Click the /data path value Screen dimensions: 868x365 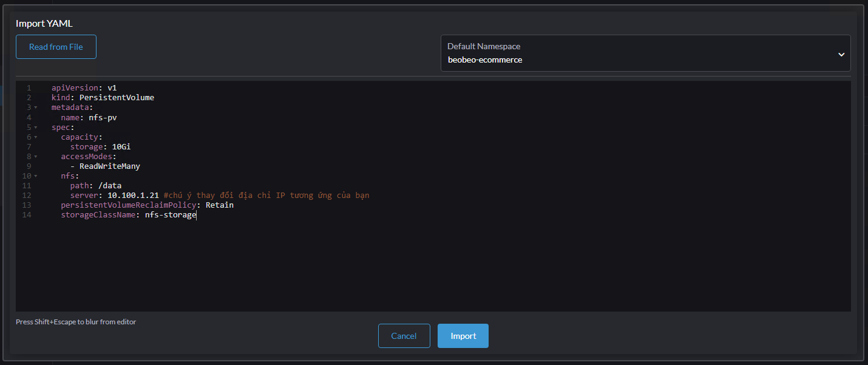pyautogui.click(x=110, y=185)
